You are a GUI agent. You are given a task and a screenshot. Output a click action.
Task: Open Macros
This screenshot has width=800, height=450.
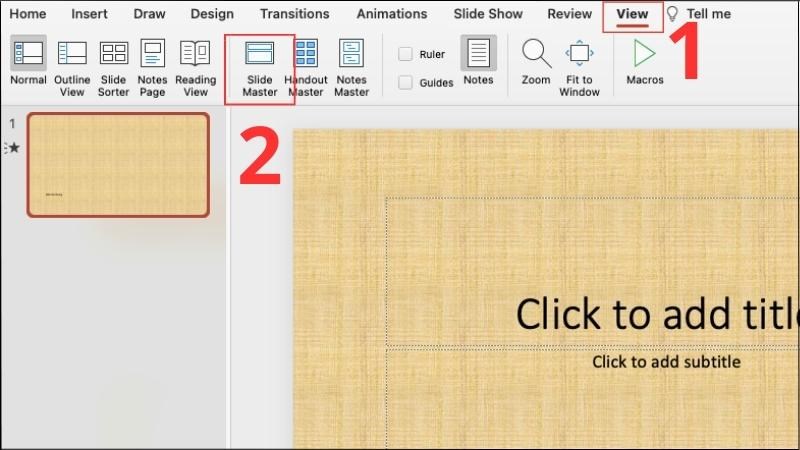645,61
